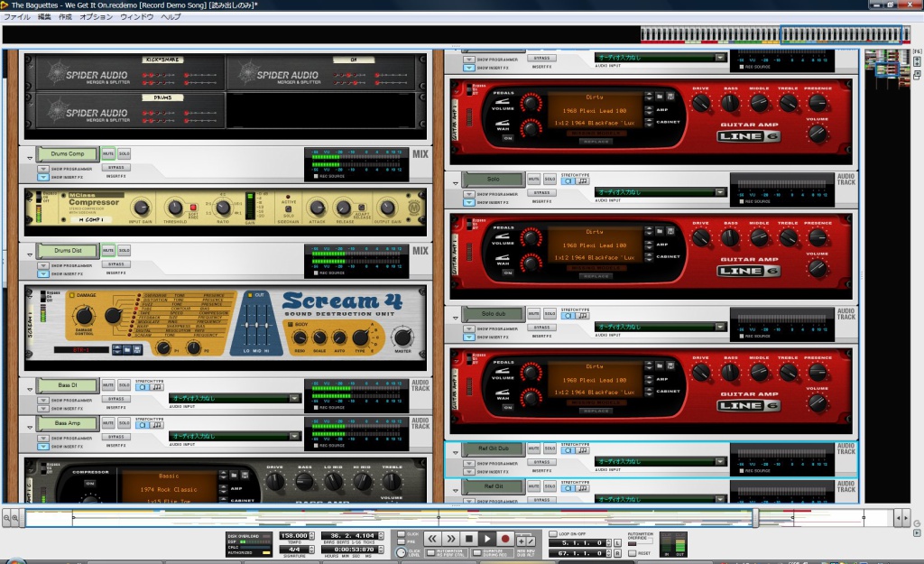
Task: Click the New Alt pencil button
Action: (531, 541)
